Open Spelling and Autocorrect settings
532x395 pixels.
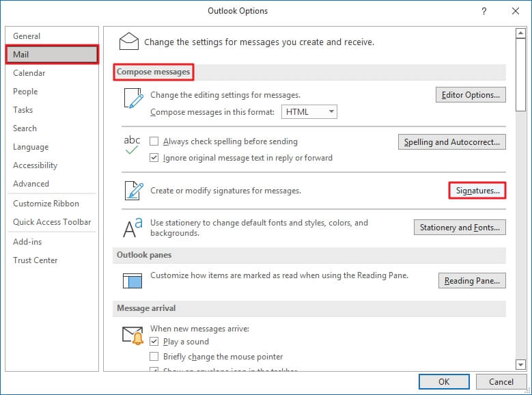coord(451,142)
